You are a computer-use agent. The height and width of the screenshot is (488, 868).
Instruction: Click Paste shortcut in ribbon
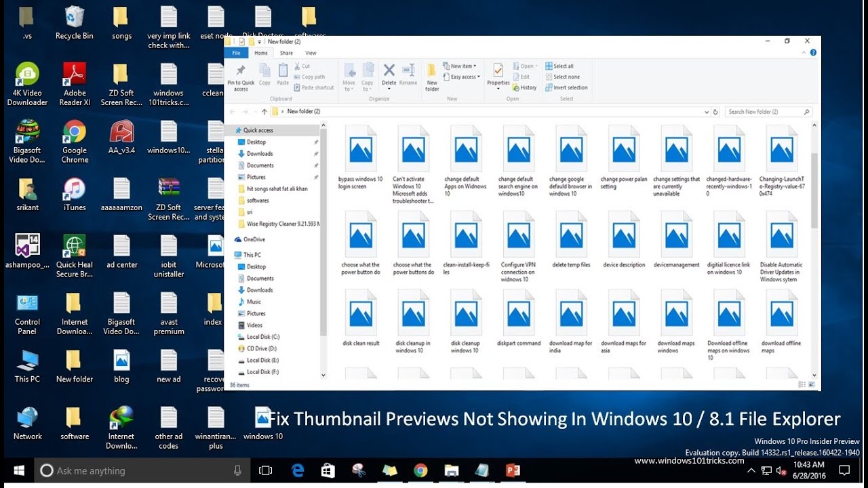[x=314, y=87]
